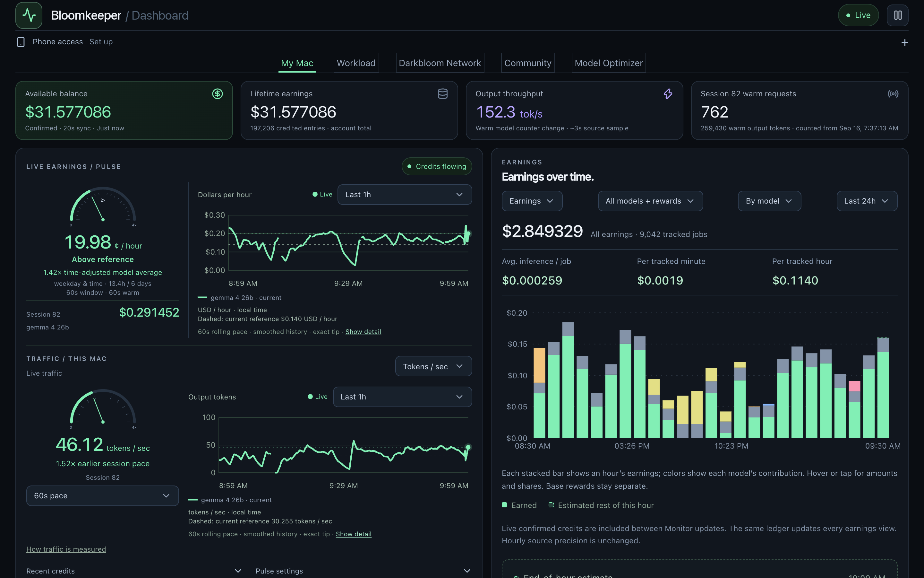The height and width of the screenshot is (578, 924).
Task: Click the 762 warm requests value
Action: 714,112
